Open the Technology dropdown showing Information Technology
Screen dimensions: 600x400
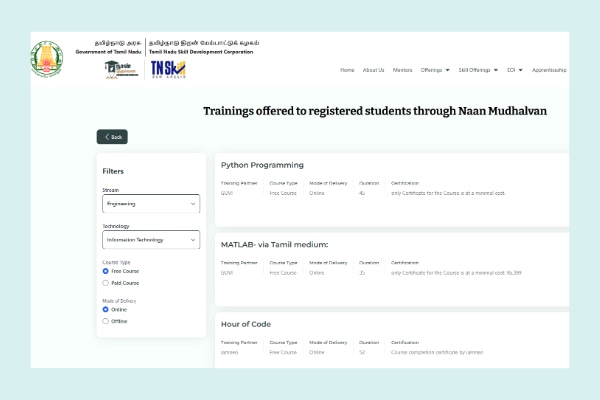point(151,240)
